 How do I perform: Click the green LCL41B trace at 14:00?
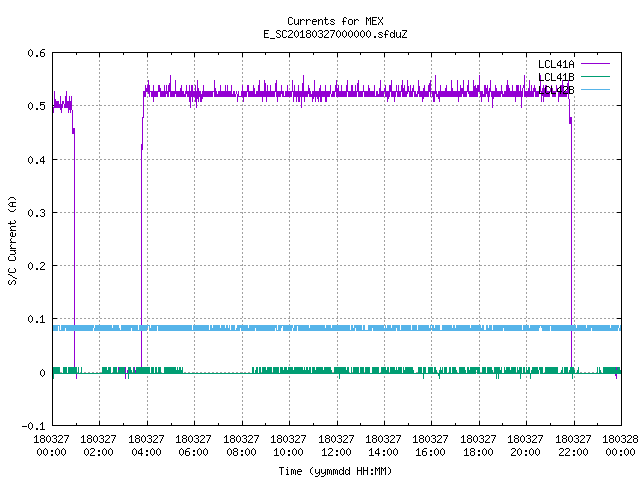pos(384,371)
